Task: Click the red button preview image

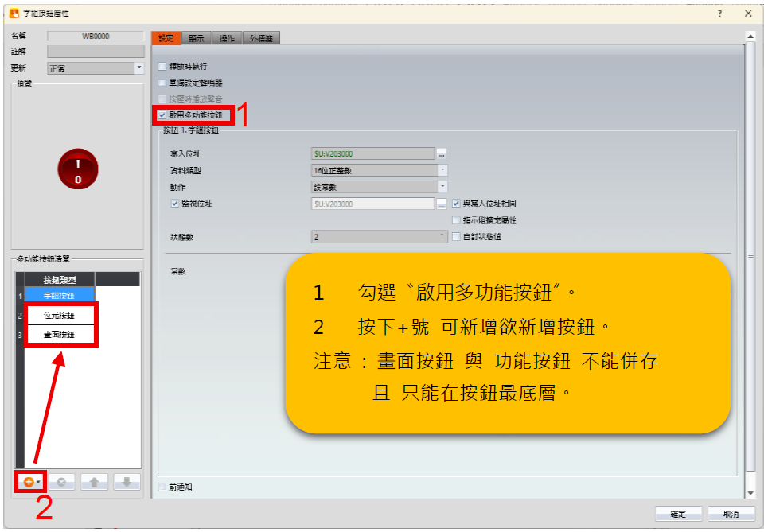Action: pyautogui.click(x=77, y=169)
